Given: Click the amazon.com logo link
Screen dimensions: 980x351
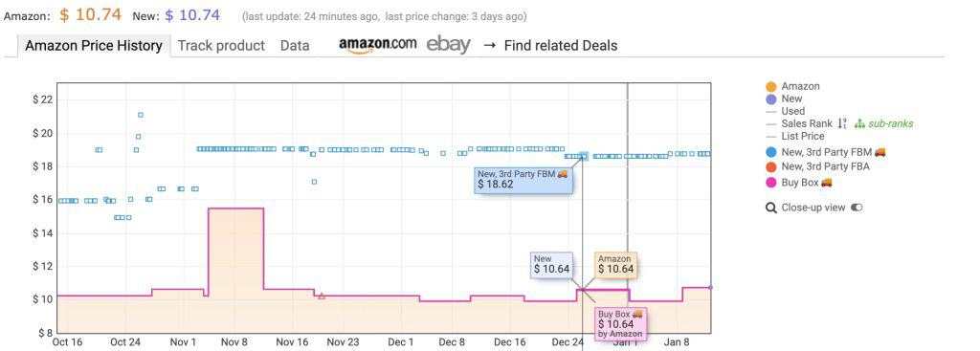Looking at the screenshot, I should point(377,46).
